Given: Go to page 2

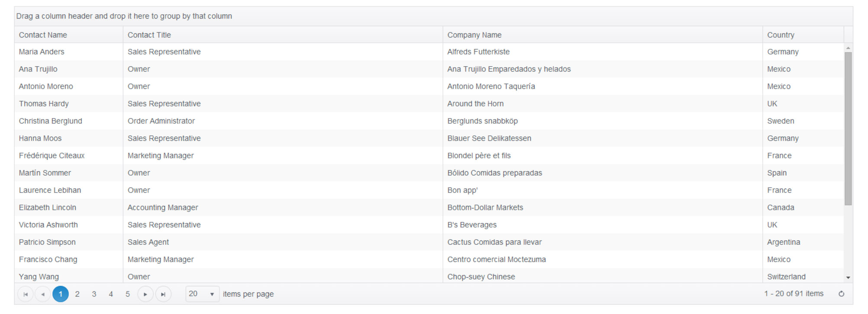Looking at the screenshot, I should click(77, 294).
